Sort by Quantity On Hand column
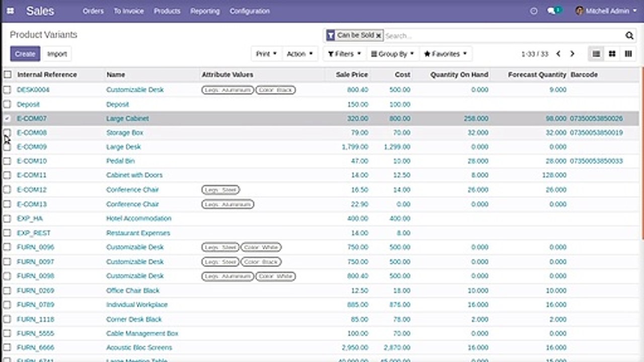The height and width of the screenshot is (362, 644). pos(459,74)
